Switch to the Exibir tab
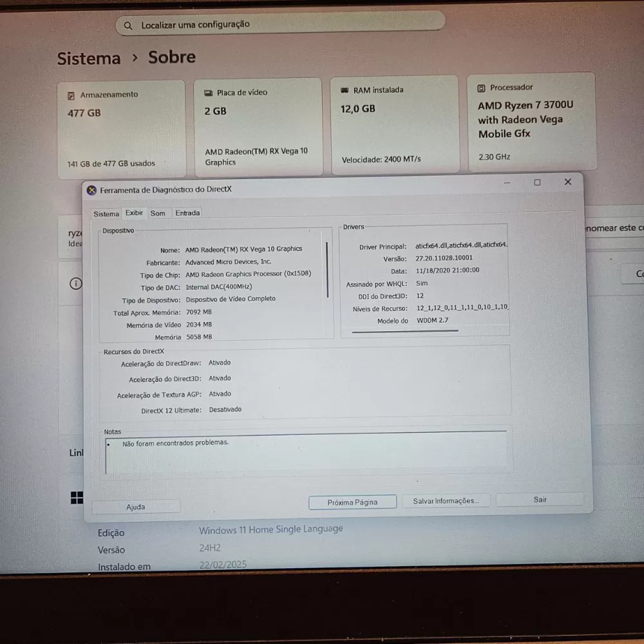 coord(135,213)
